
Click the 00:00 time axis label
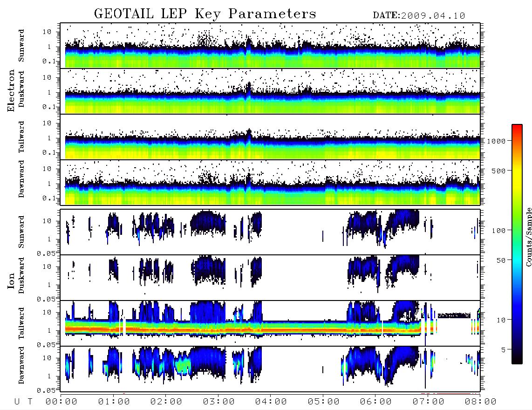(x=61, y=402)
